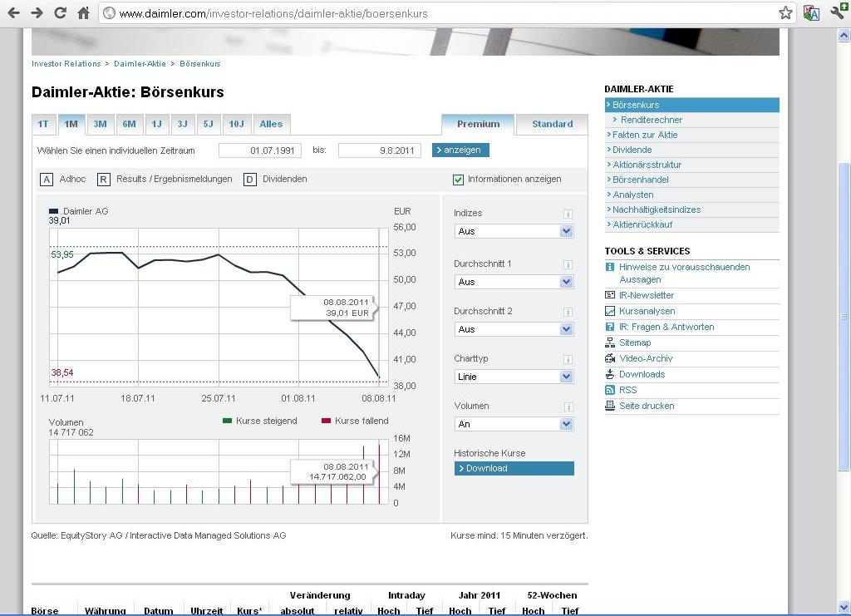Open the Durchschnitt 1 dropdown
851x616 pixels.
click(x=514, y=282)
